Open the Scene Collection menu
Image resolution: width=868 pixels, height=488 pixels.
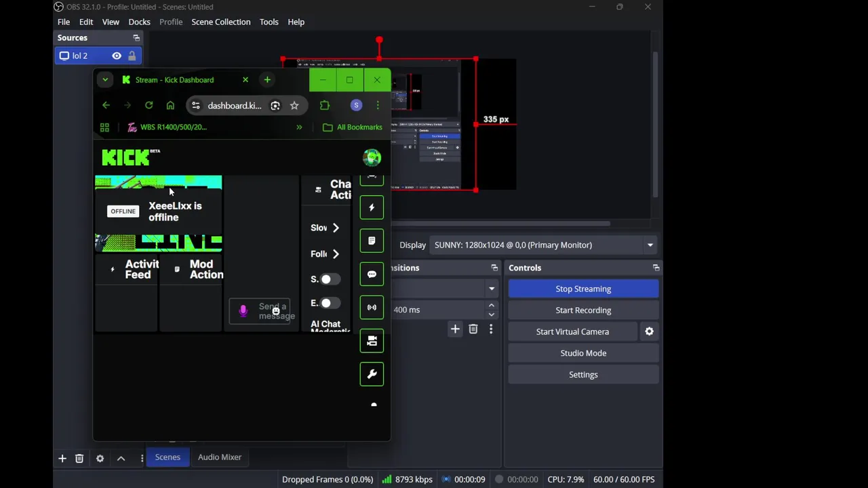(221, 22)
